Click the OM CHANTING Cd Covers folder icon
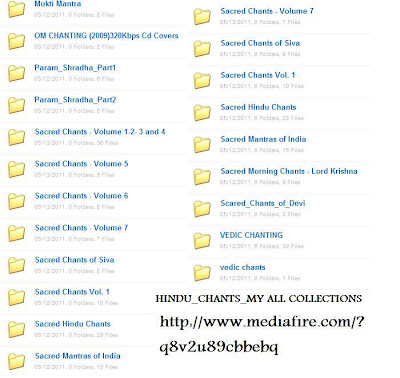The width and height of the screenshot is (400, 378). tap(16, 41)
